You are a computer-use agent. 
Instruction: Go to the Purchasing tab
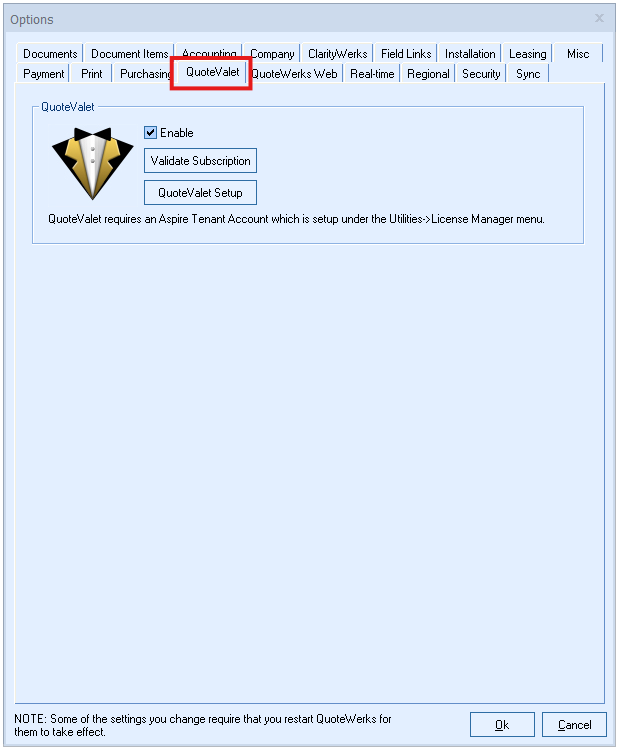[144, 73]
